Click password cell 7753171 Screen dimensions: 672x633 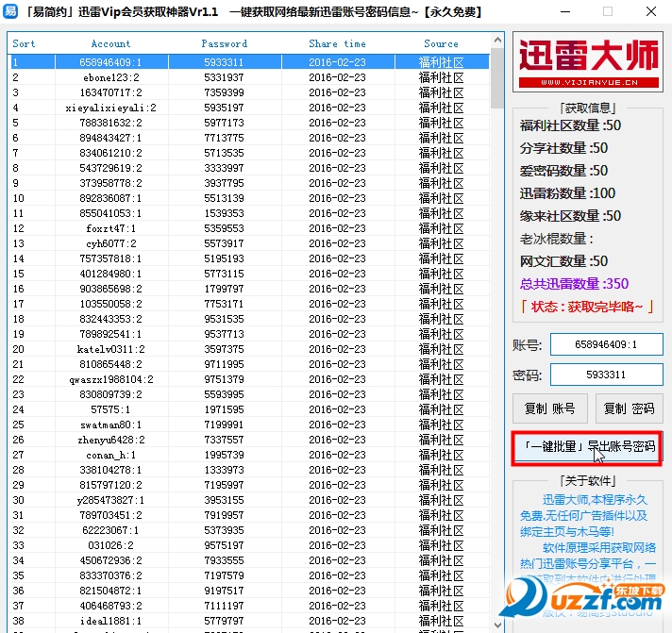[x=224, y=304]
